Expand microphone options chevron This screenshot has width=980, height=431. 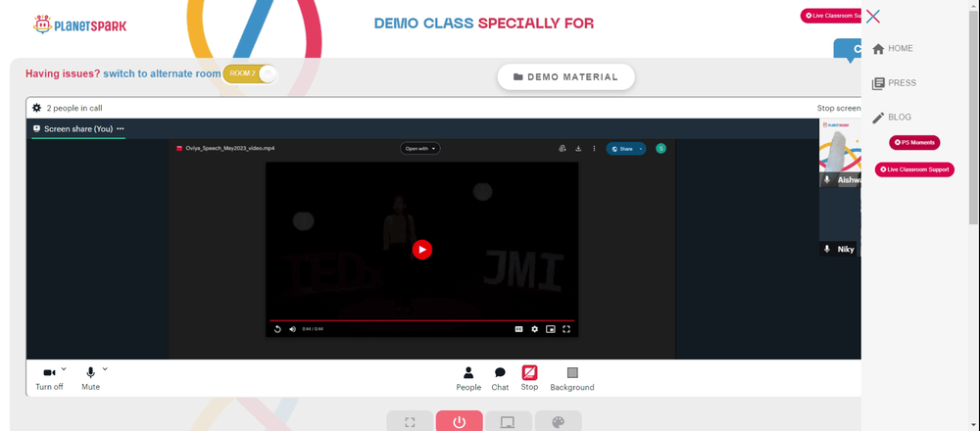pos(105,369)
